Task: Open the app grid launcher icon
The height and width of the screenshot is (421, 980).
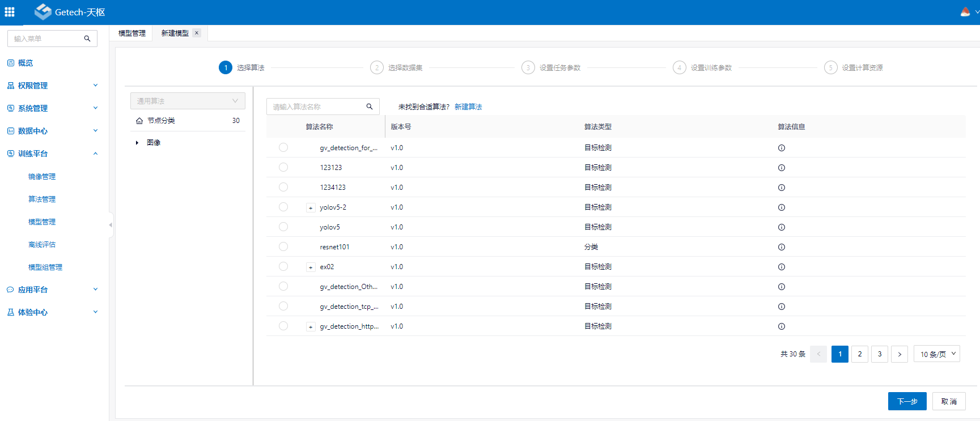Action: pyautogui.click(x=10, y=12)
